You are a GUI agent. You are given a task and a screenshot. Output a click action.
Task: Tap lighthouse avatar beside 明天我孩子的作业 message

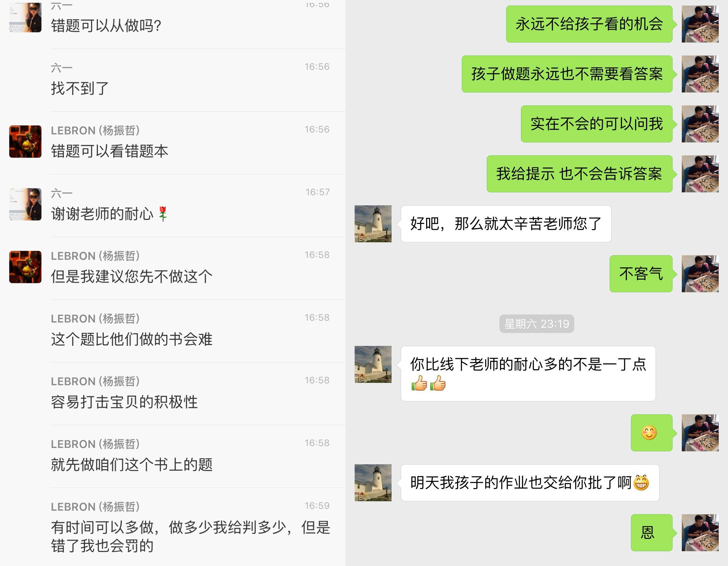373,483
